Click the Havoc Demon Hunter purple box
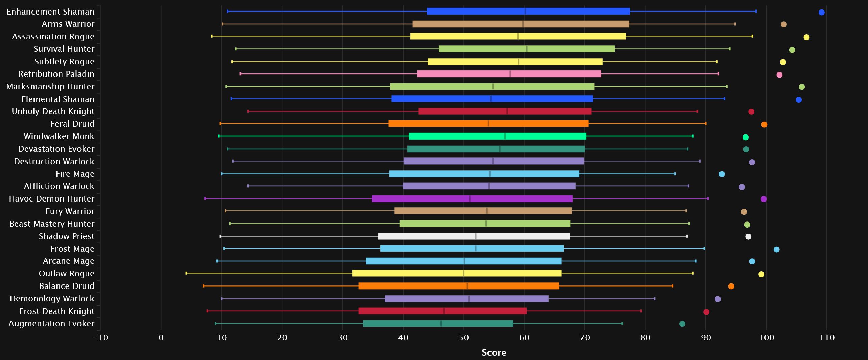This screenshot has height=360, width=868. click(472, 199)
